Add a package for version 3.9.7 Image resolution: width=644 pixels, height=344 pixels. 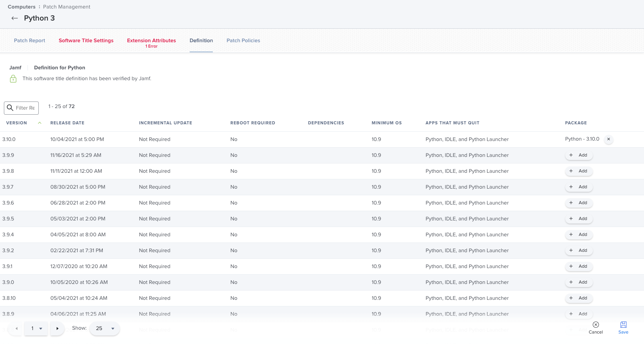coord(578,187)
